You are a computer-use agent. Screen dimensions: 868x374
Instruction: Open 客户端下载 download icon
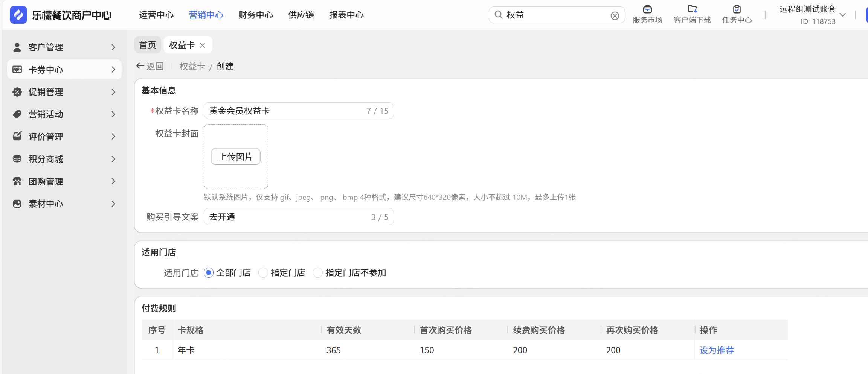click(x=692, y=9)
